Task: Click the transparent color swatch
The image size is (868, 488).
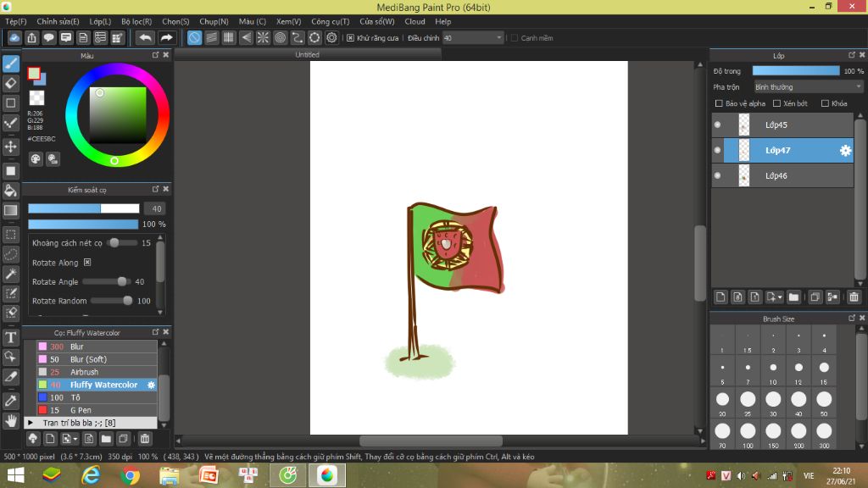Action: click(36, 98)
